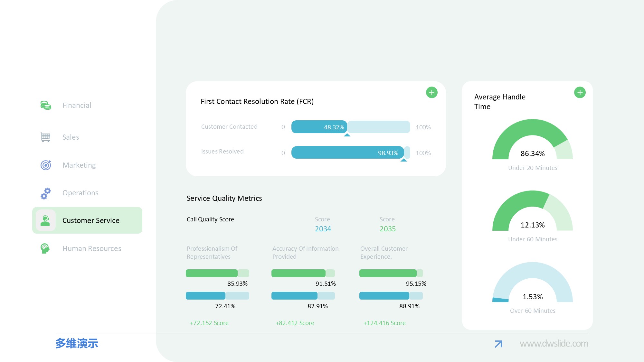Viewport: 644px width, 362px height.
Task: Click the Sales shopping cart icon
Action: tap(45, 137)
